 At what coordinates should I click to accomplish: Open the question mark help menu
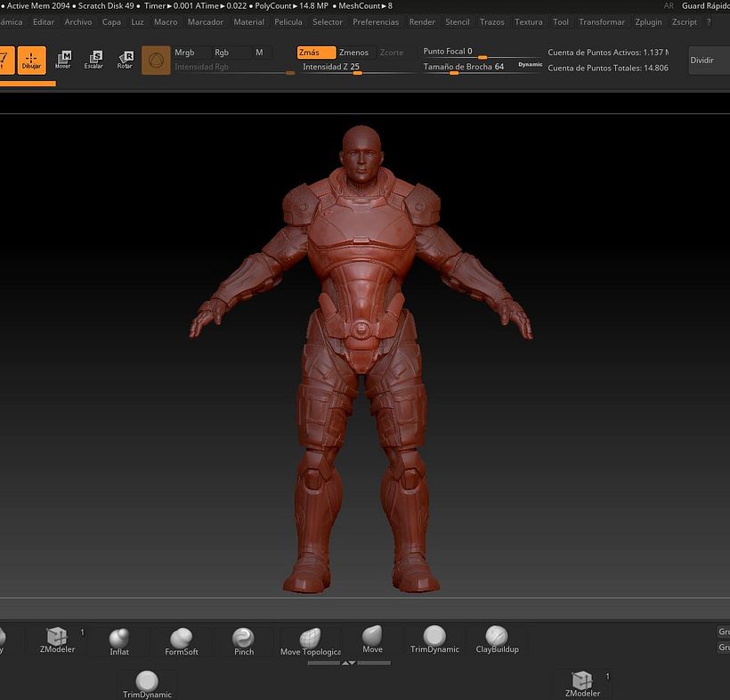(709, 22)
